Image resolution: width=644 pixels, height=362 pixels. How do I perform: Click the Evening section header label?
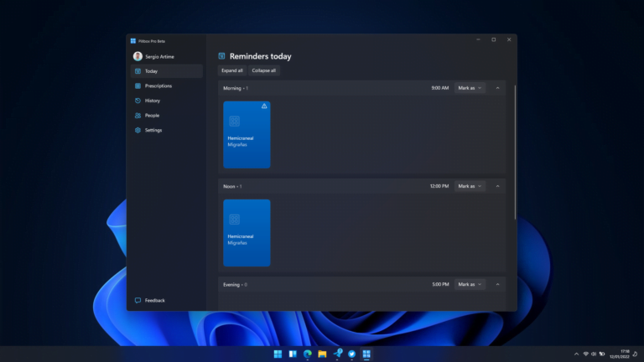click(235, 284)
